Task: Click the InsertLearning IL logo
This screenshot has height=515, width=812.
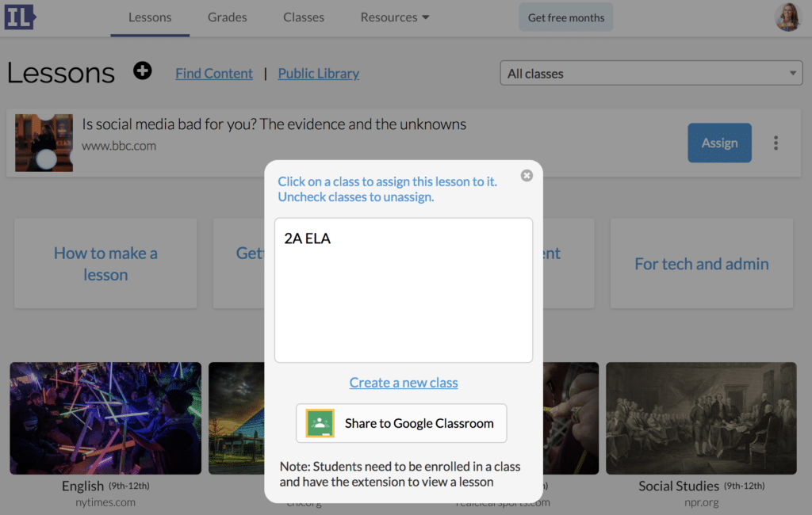Action: pos(20,17)
